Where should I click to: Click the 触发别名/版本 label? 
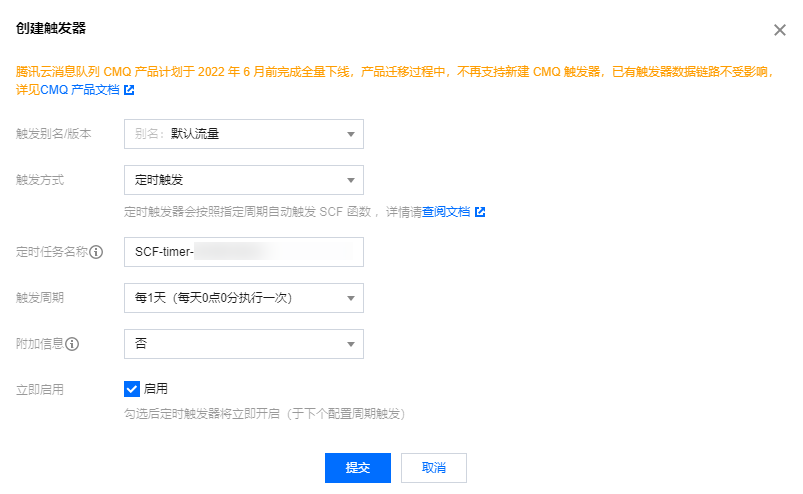(x=53, y=134)
